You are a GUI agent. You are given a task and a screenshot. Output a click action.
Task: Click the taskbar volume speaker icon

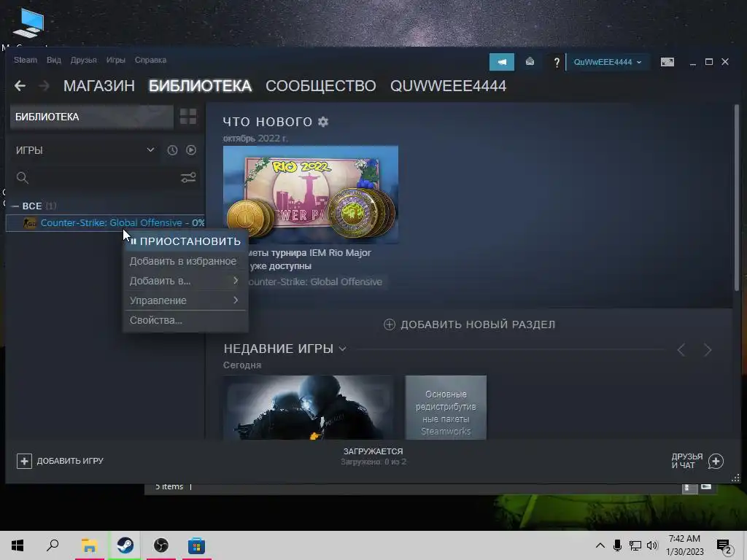tap(652, 545)
